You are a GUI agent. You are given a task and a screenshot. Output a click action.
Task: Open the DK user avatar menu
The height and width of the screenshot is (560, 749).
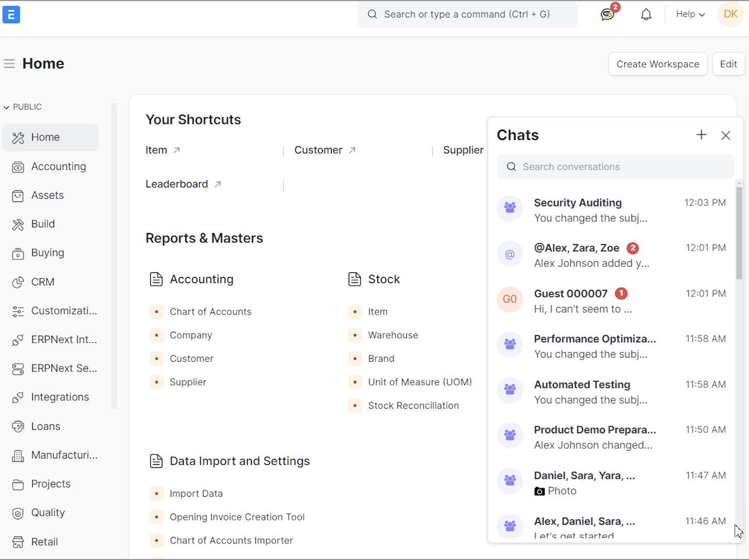(730, 14)
